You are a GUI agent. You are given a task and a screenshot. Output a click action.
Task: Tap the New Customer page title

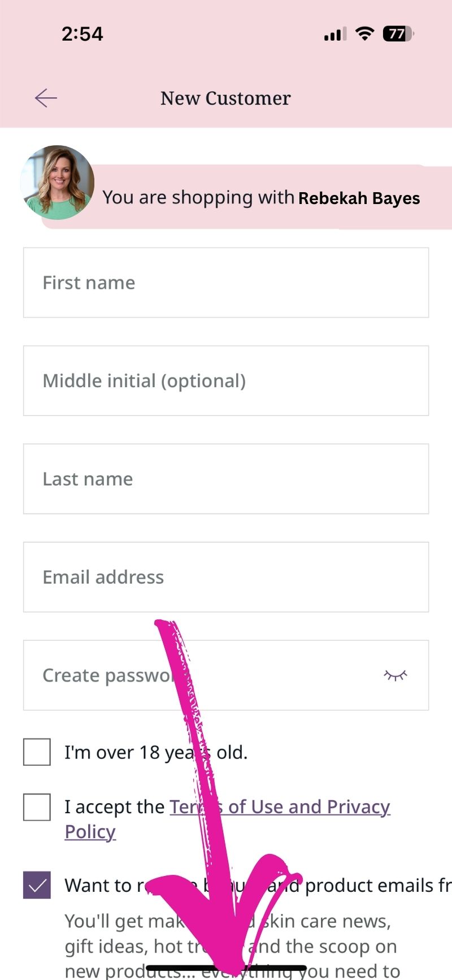225,98
